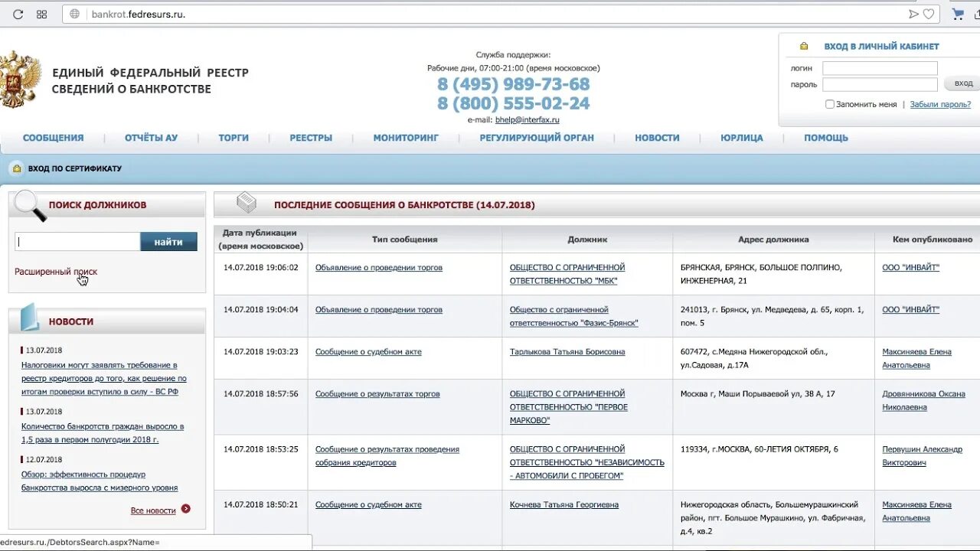
Task: Open debtor "Независимость - Автомобили с пробегом"
Action: [587, 462]
